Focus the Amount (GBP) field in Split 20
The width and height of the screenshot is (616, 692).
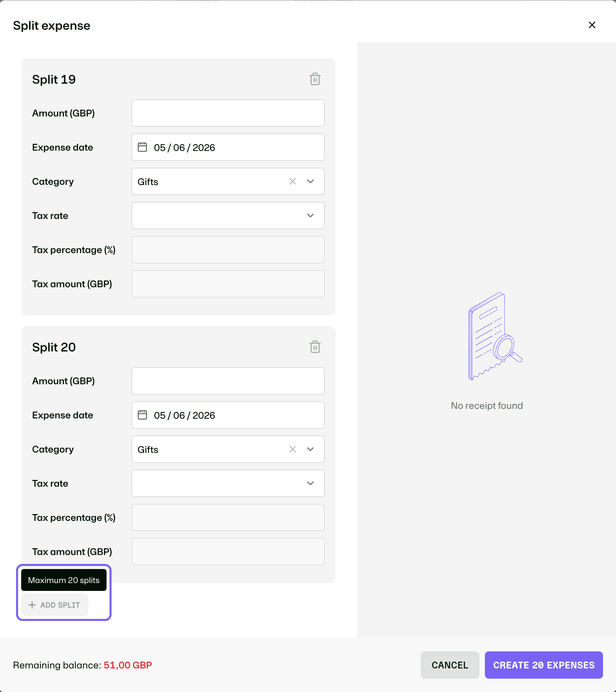click(x=228, y=381)
